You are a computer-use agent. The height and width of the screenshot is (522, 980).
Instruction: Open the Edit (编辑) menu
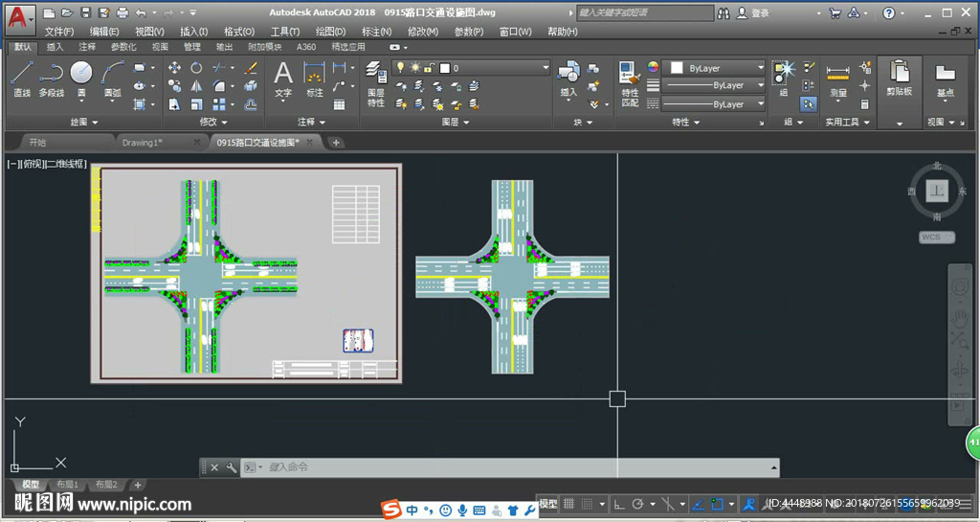click(x=103, y=32)
